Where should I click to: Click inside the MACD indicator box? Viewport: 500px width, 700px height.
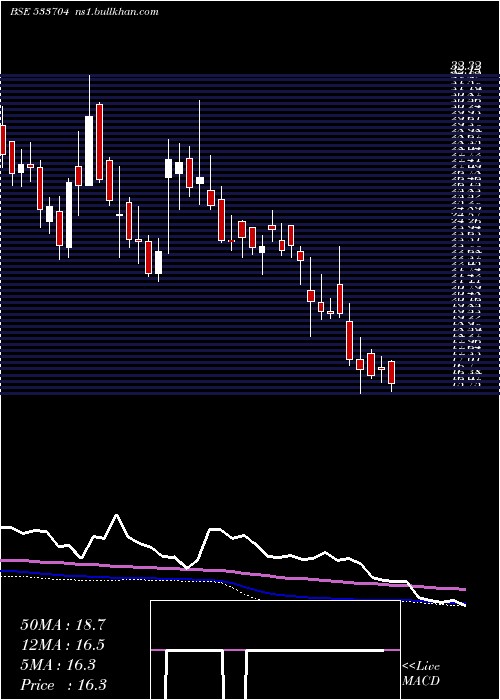click(275, 650)
